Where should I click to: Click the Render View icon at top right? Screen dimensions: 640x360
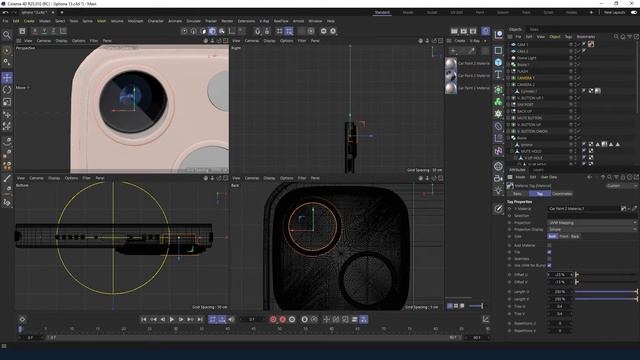tap(454, 31)
